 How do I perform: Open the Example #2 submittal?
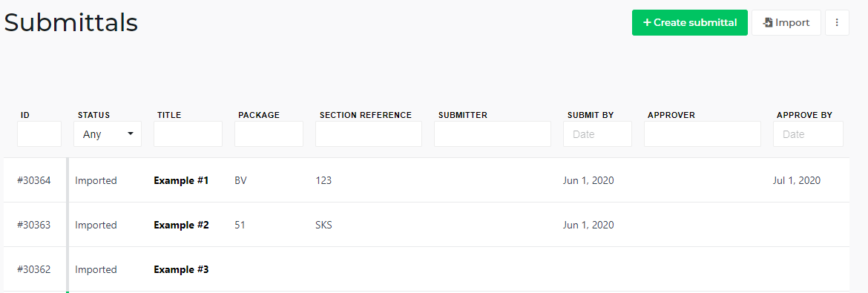pos(181,225)
